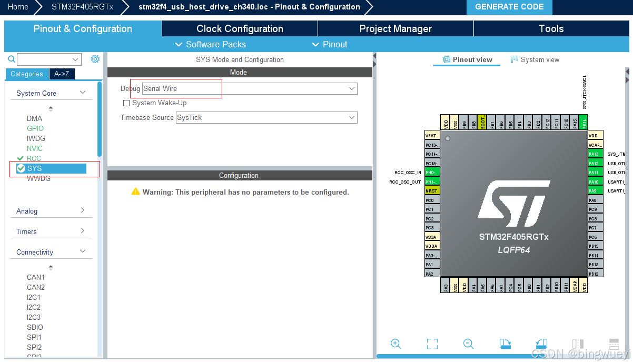Select GPIO in System Core
The image size is (633, 364).
(x=35, y=128)
